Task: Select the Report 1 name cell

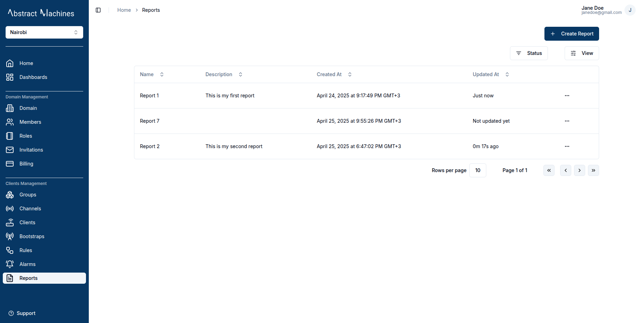Action: 149,96
